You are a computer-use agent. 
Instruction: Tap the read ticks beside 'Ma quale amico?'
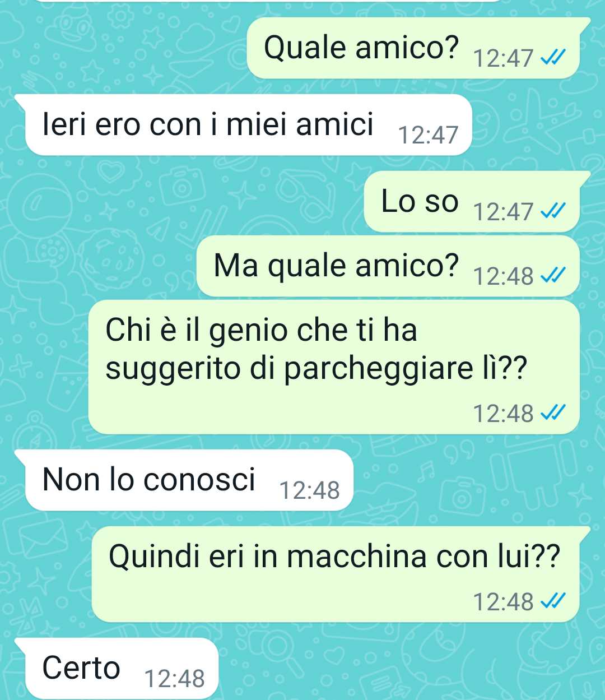553,275
